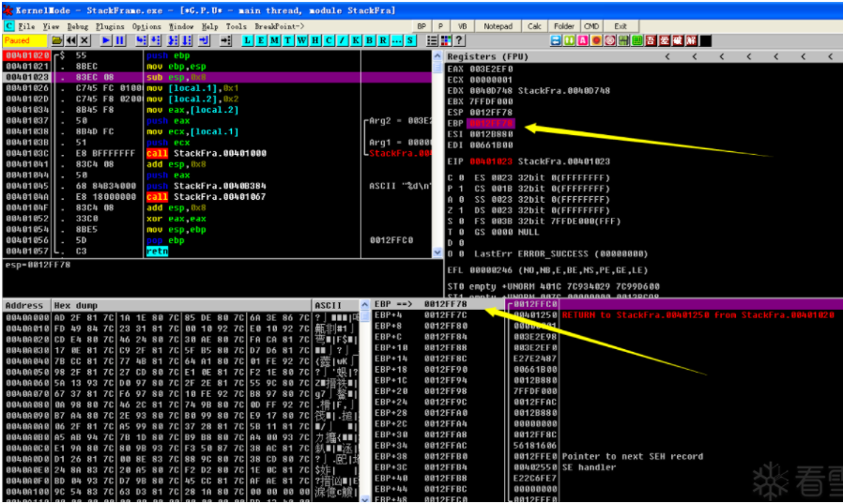Click the Pause execution icon
843x504 pixels.
coord(119,40)
